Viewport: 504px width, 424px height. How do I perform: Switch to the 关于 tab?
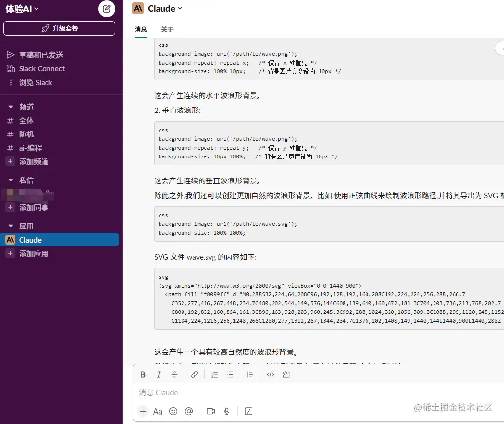[x=167, y=30]
